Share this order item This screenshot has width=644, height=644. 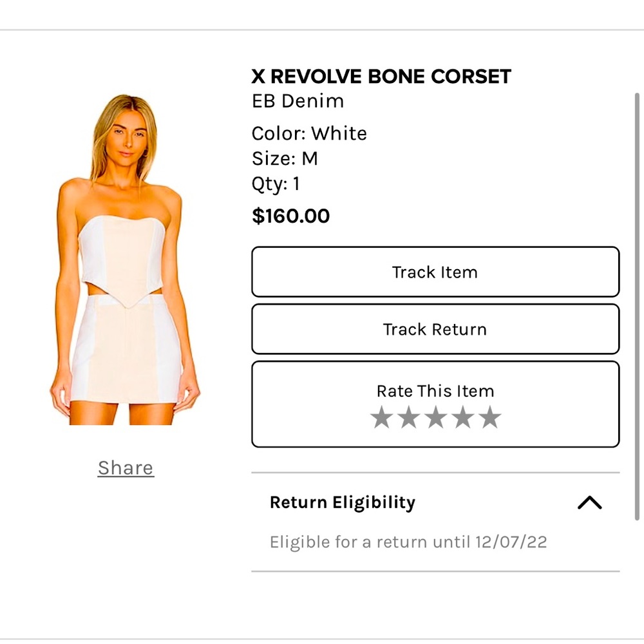[125, 468]
